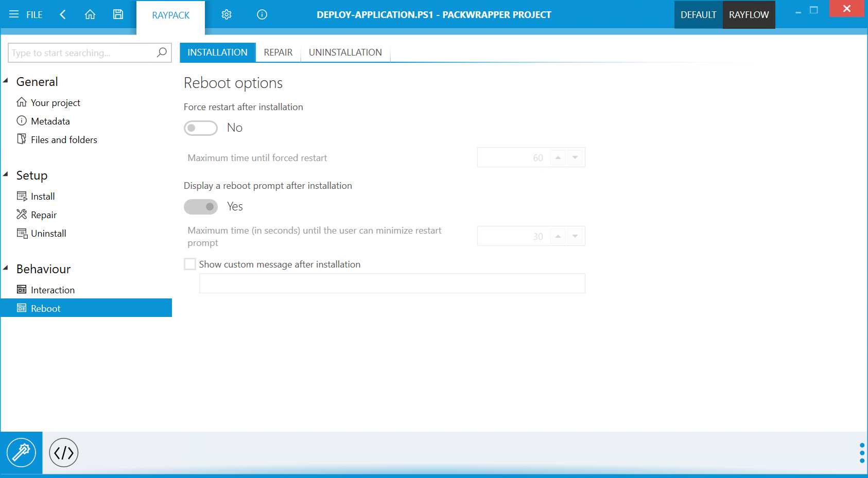The height and width of the screenshot is (478, 868).
Task: Click the search magnifier icon
Action: coord(162,52)
